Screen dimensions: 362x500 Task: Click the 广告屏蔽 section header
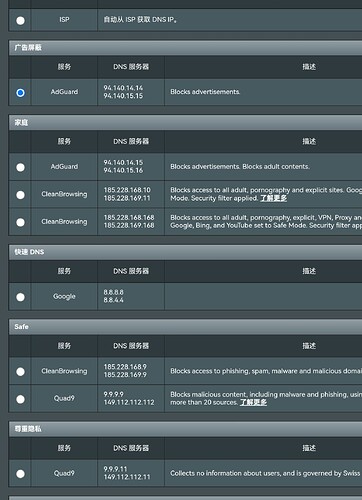pyautogui.click(x=185, y=48)
